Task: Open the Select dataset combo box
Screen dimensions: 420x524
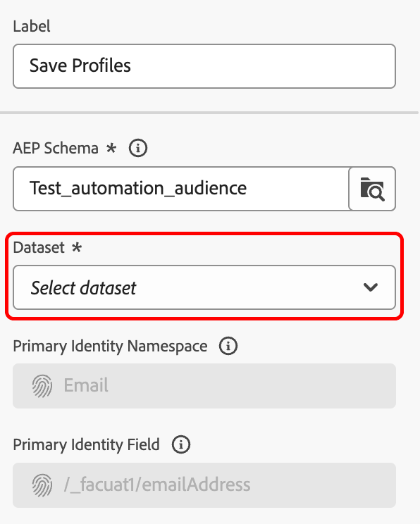Action: (x=204, y=287)
